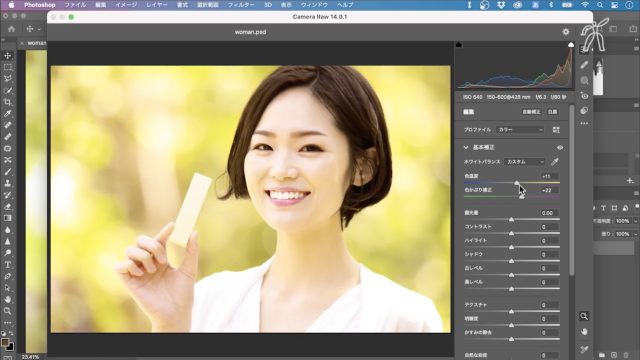Toggle visibility eye of 基本補正 panel
The height and width of the screenshot is (360, 640).
tap(560, 147)
